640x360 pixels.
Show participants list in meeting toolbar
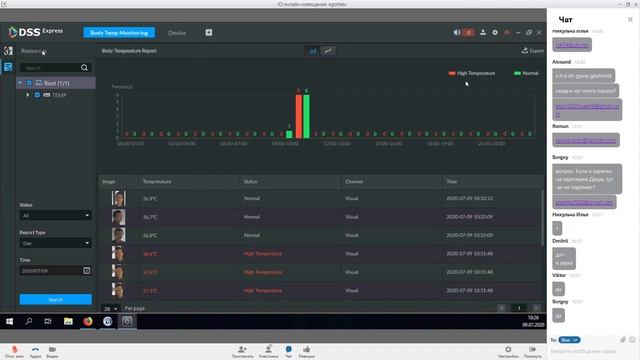269,351
